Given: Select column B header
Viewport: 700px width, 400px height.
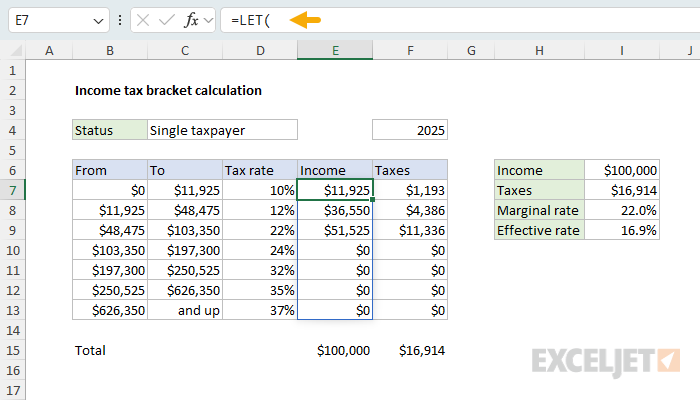Looking at the screenshot, I should click(x=110, y=50).
